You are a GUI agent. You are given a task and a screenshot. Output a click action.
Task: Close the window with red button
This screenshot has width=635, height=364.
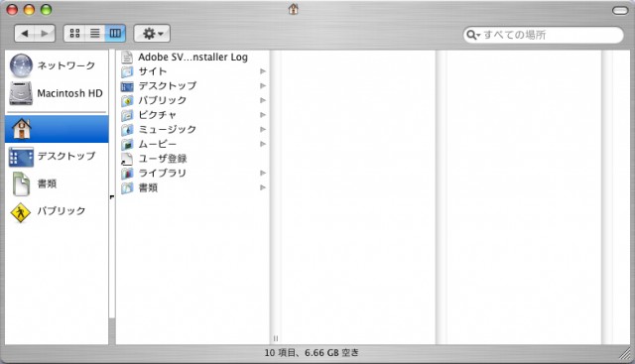[12, 10]
